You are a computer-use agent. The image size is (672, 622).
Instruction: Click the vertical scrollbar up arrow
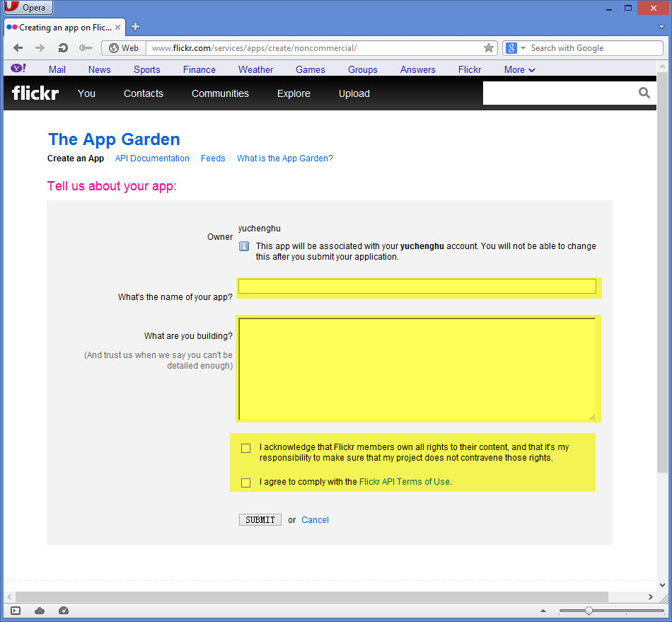pyautogui.click(x=662, y=67)
